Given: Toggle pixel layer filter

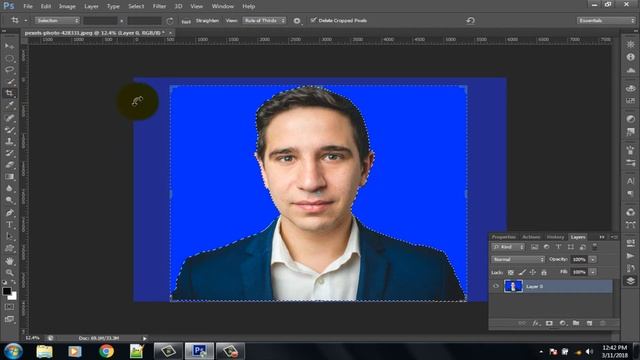Looking at the screenshot, I should tap(534, 247).
